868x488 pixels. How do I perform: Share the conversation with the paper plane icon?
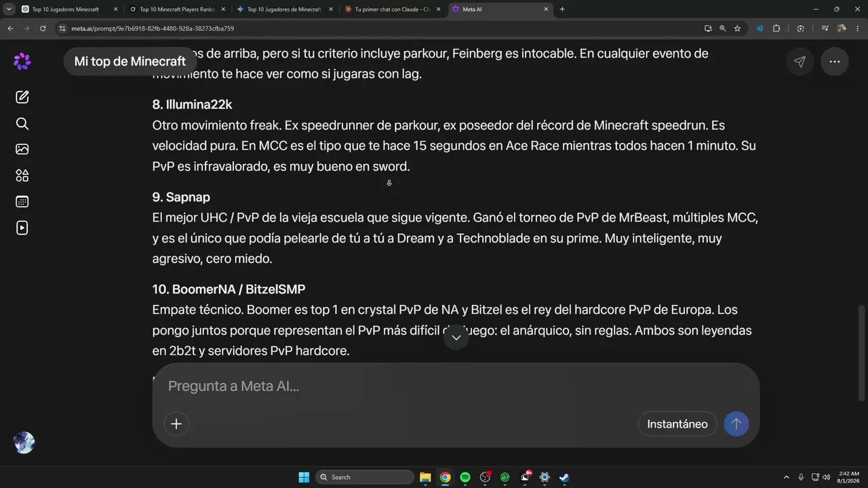pos(800,62)
